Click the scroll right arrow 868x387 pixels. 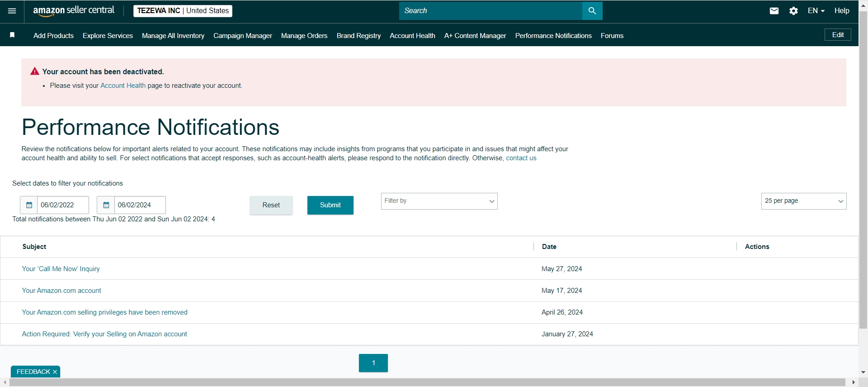(x=853, y=382)
